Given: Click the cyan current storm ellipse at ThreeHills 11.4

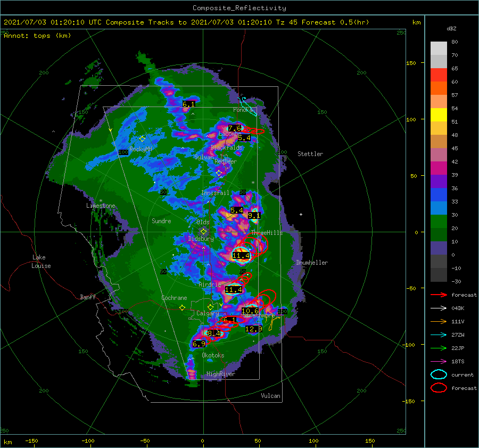Looking at the screenshot, I should 241,255.
